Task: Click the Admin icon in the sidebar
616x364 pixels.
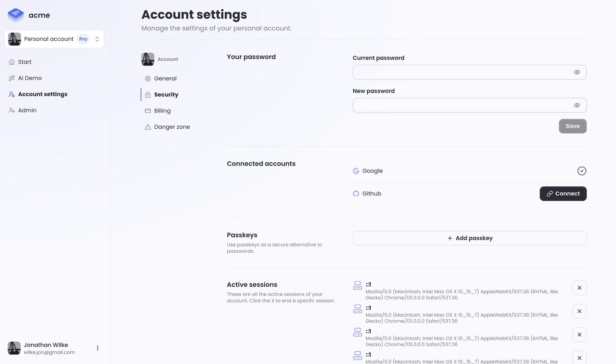Action: tap(12, 110)
